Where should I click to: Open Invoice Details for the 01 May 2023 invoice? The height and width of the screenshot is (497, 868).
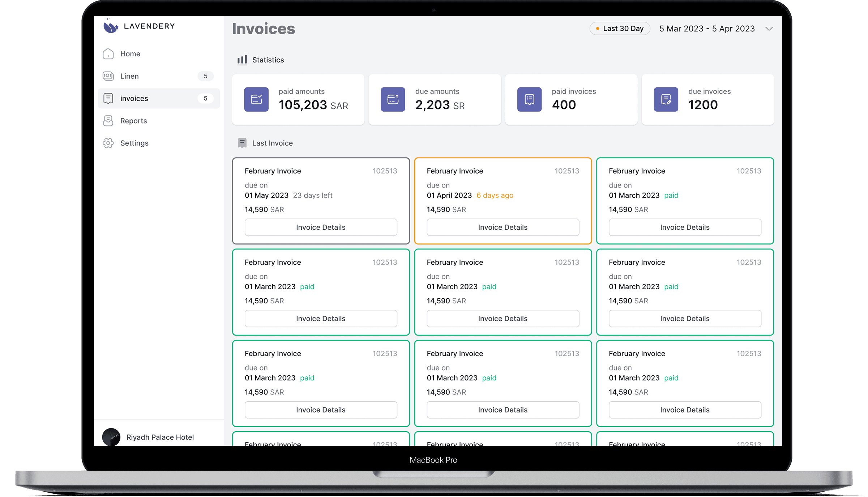321,227
